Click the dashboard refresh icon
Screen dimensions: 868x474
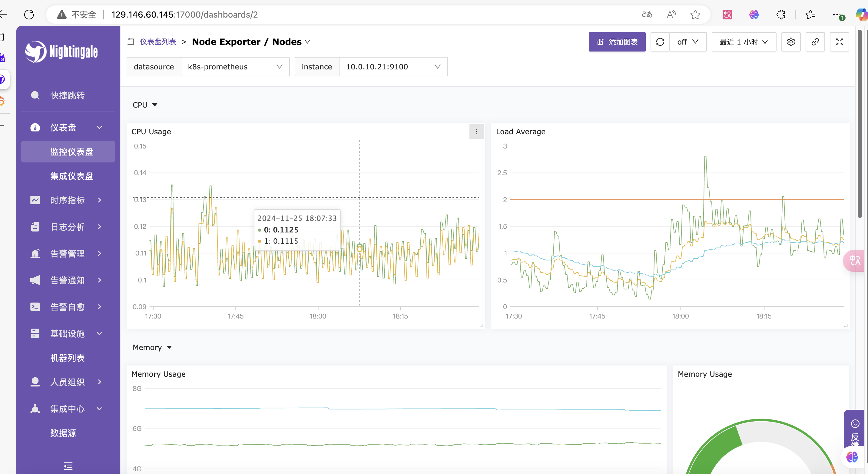pyautogui.click(x=660, y=42)
